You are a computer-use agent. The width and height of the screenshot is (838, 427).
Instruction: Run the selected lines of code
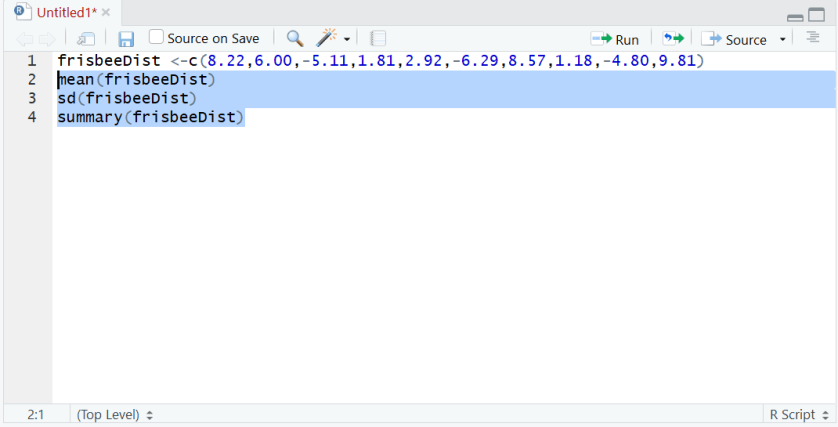615,39
